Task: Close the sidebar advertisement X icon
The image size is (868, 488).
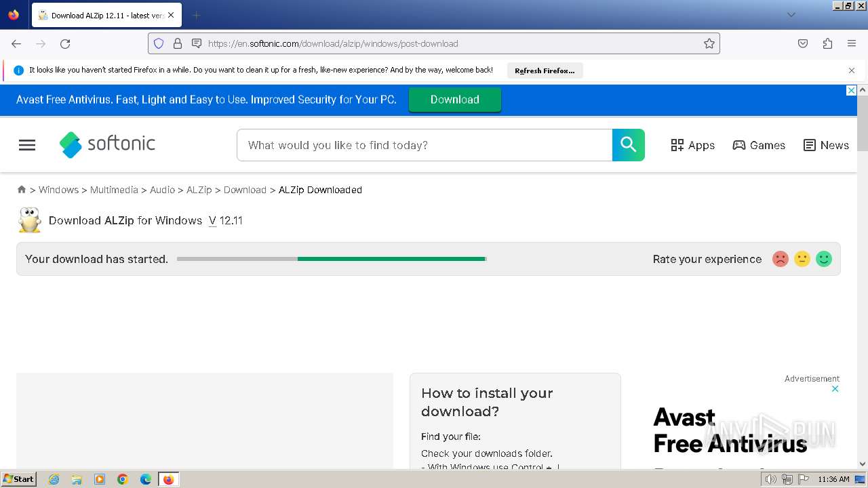Action: [835, 389]
